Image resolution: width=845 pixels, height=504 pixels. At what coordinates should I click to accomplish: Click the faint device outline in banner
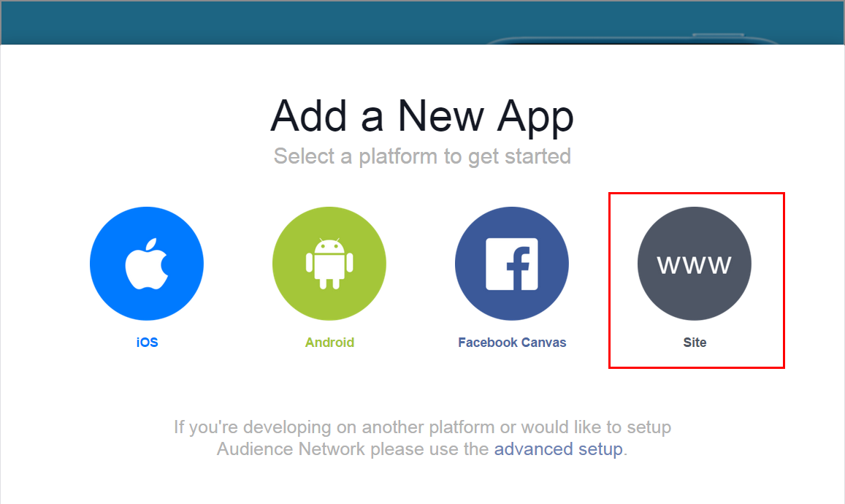[633, 39]
